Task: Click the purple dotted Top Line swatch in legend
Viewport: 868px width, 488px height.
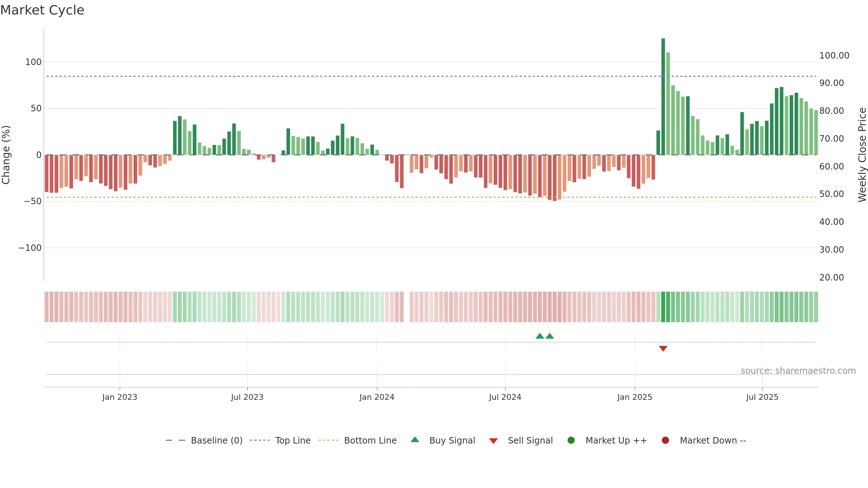Action: coord(260,440)
